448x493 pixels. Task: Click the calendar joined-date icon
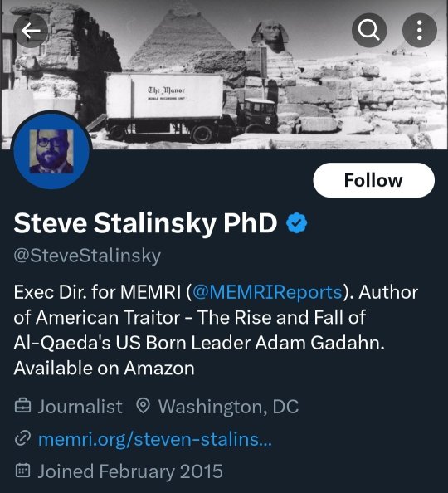click(23, 471)
